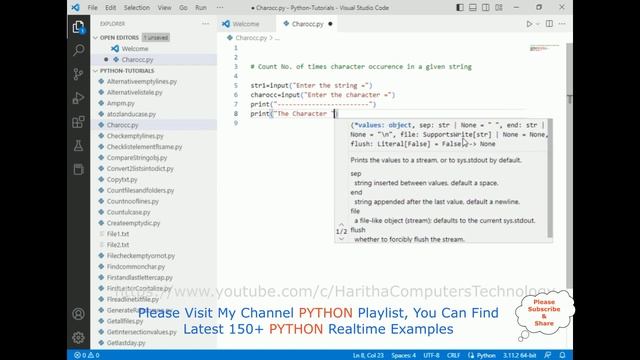
Task: Open the File menu
Action: pos(93,8)
